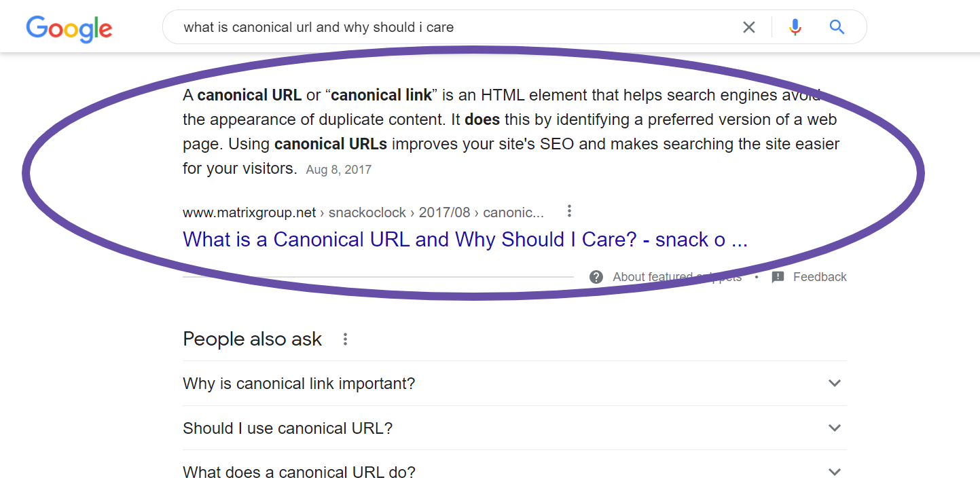Expand "Should I use canonical URL?" chevron

tap(835, 428)
